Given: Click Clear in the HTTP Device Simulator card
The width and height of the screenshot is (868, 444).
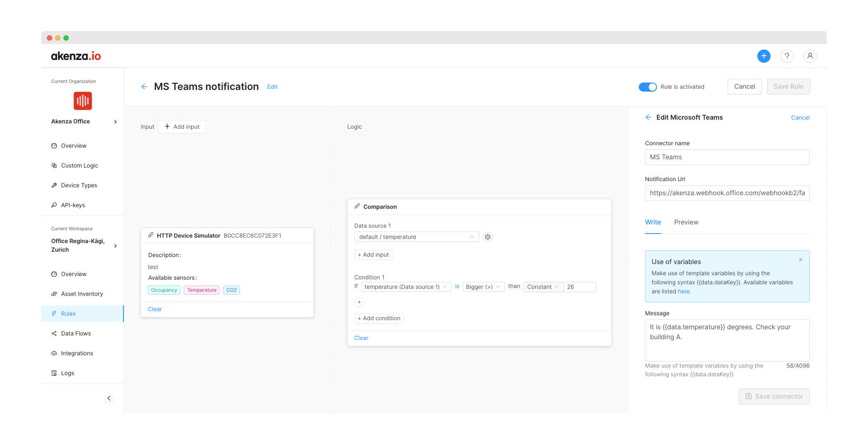Looking at the screenshot, I should [x=155, y=309].
